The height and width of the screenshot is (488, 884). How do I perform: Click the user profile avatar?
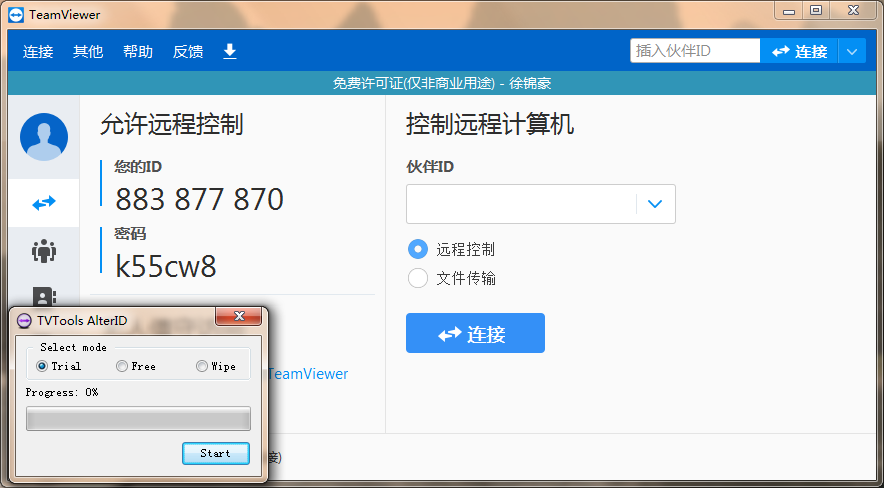click(44, 137)
